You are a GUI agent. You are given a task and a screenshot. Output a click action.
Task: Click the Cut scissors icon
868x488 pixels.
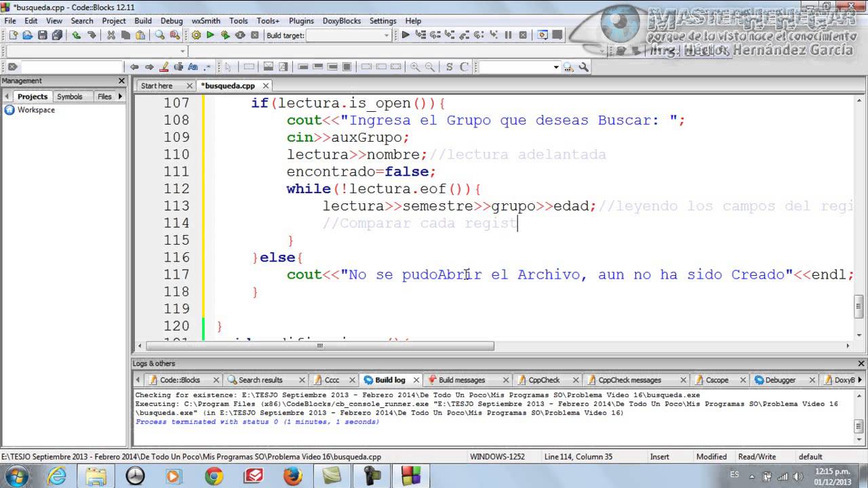click(x=111, y=35)
